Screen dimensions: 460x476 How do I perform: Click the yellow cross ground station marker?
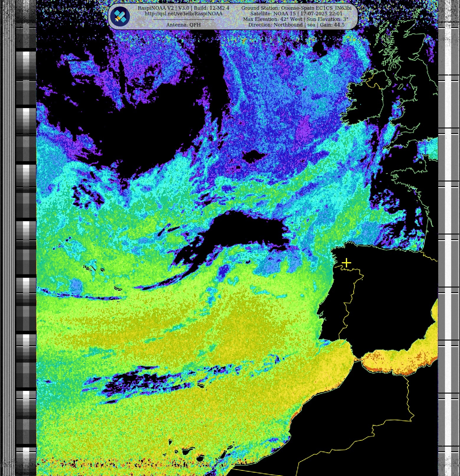click(346, 263)
